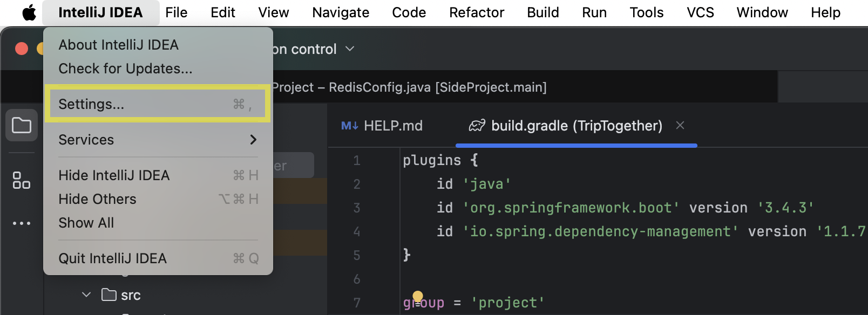The width and height of the screenshot is (868, 315).
Task: Close the build.gradle (TripTogether) tab
Action: (680, 125)
